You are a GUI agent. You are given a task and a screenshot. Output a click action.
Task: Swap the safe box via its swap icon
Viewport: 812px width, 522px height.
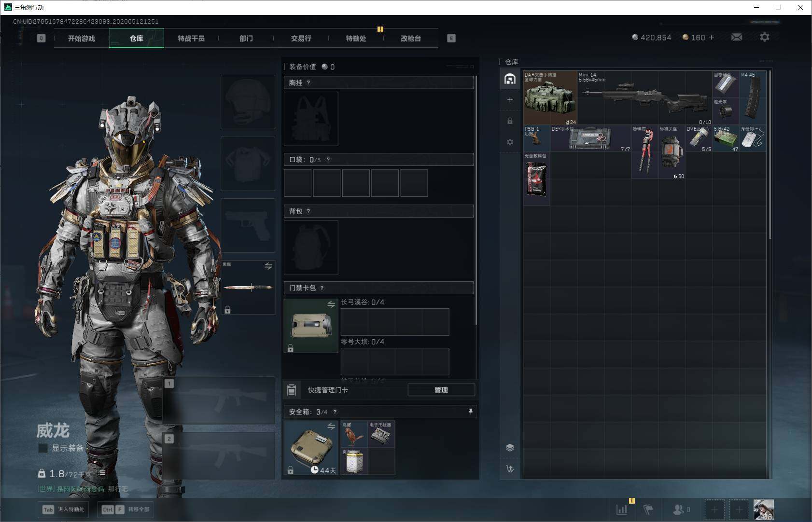pyautogui.click(x=331, y=426)
